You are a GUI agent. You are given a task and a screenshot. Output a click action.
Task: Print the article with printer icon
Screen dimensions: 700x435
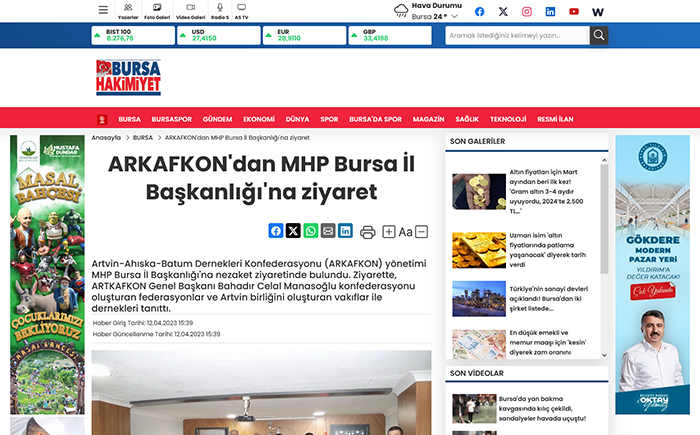[367, 232]
